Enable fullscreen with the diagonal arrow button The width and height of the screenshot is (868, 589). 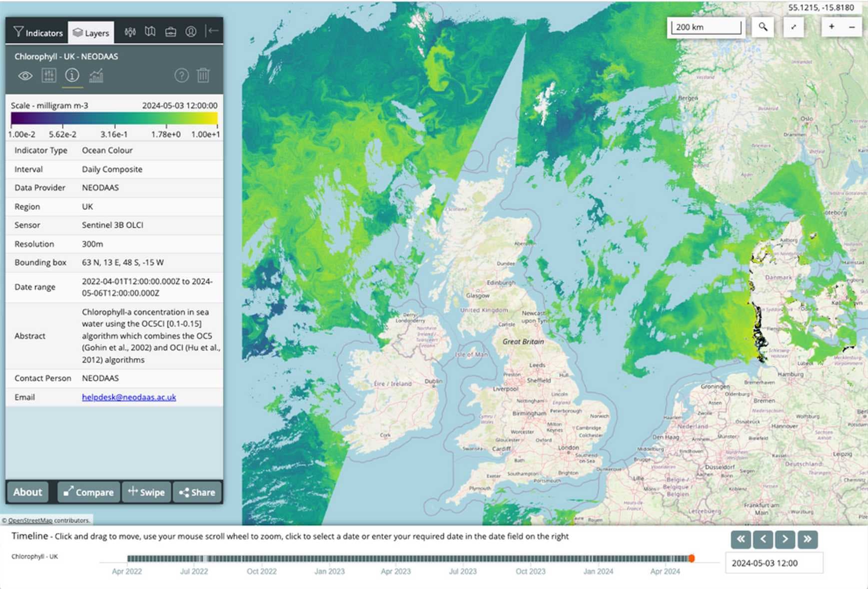(x=794, y=27)
